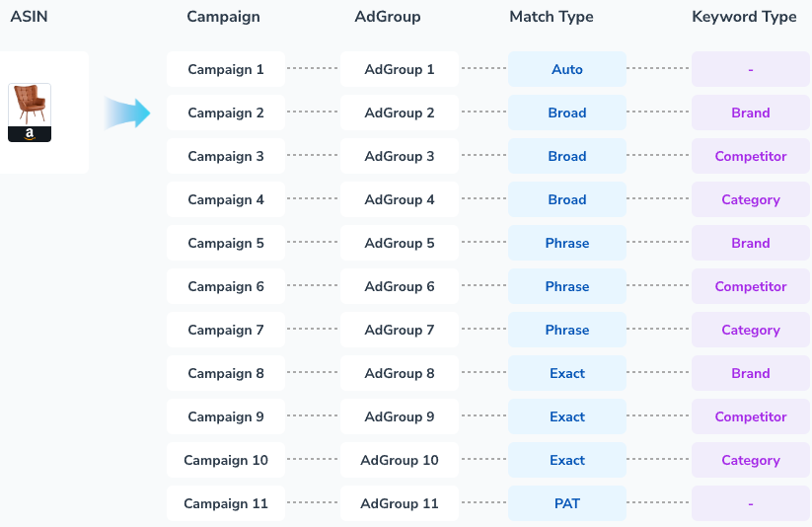Click Broad match type for Campaign 3
812x527 pixels.
pos(567,157)
